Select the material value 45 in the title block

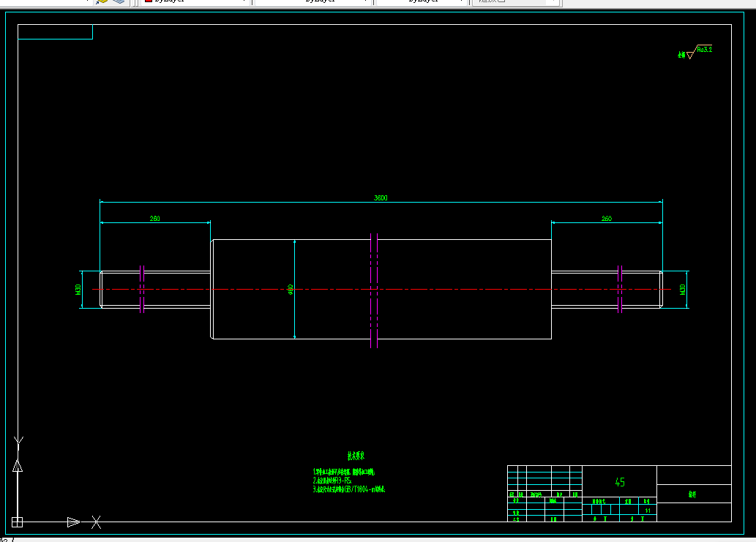(x=620, y=482)
